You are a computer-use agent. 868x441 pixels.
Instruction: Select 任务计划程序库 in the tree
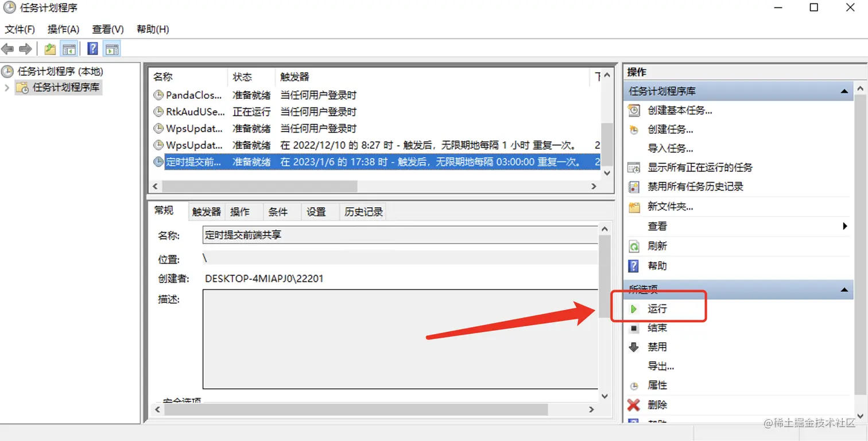(66, 88)
